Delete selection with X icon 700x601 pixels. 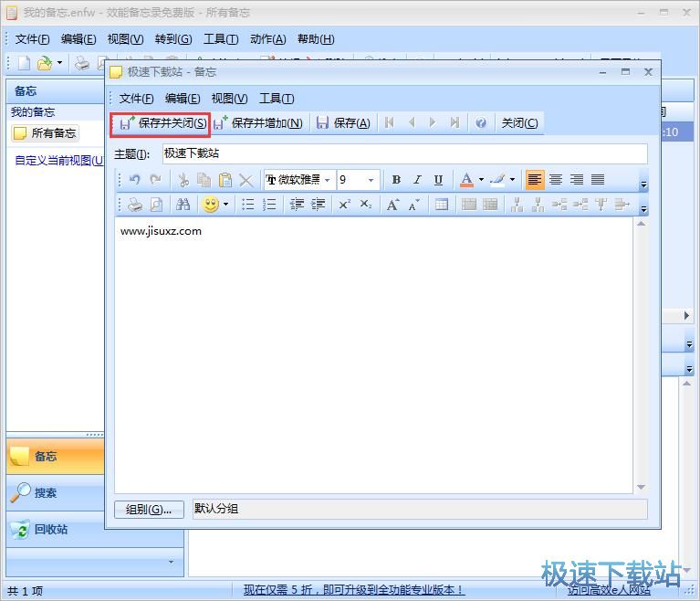pyautogui.click(x=246, y=180)
